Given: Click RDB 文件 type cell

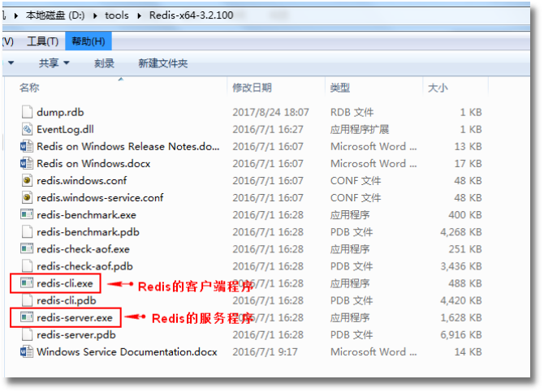Looking at the screenshot, I should pos(352,112).
